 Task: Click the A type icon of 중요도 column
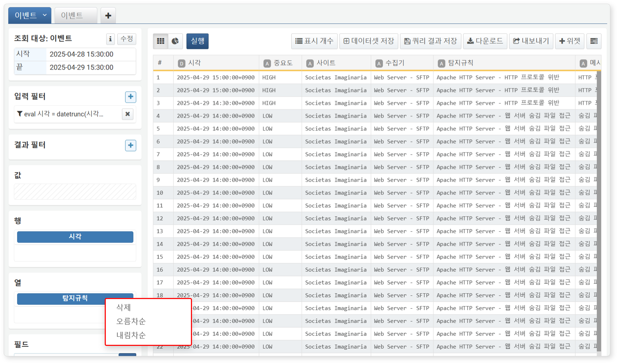click(x=267, y=64)
